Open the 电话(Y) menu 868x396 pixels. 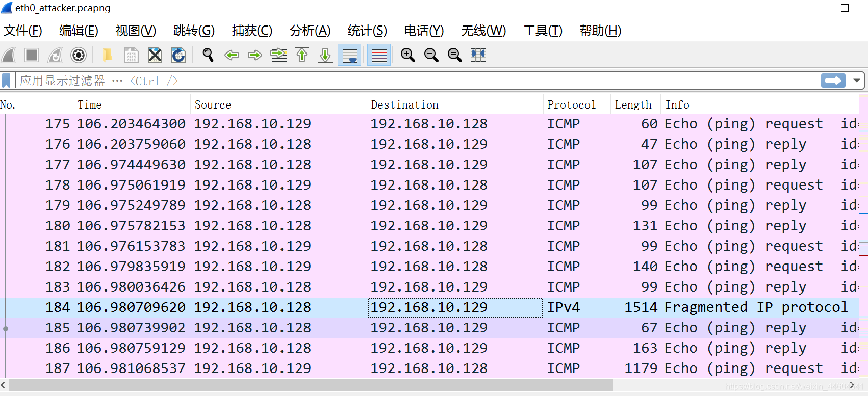point(424,31)
